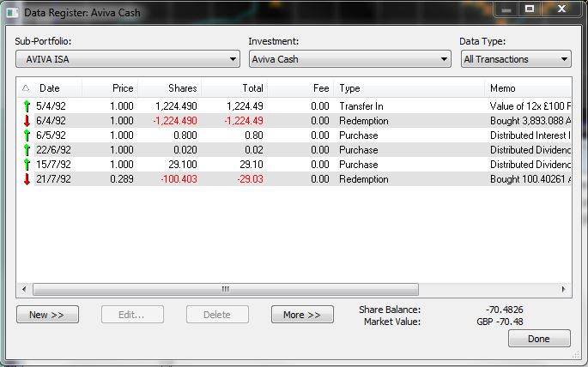Select the 22/6/92 date cell
588x367 pixels.
coord(53,150)
